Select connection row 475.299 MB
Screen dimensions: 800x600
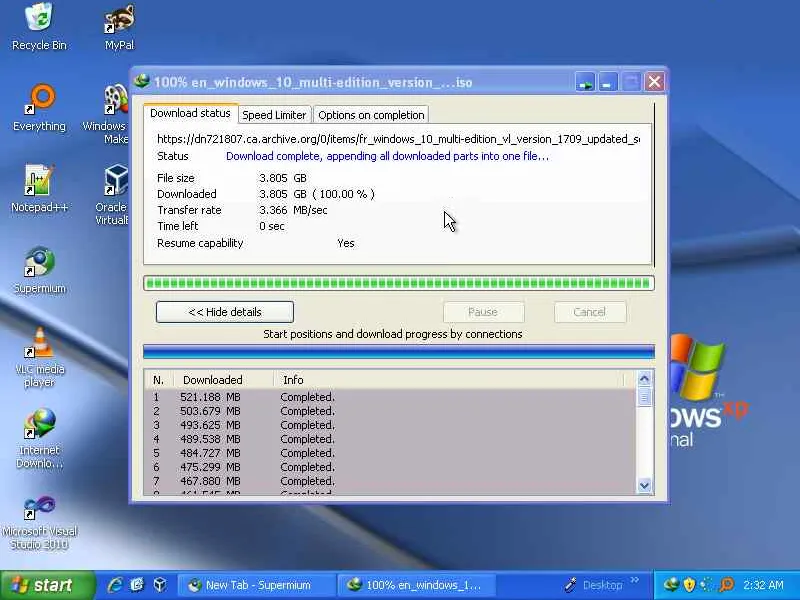[x=390, y=467]
